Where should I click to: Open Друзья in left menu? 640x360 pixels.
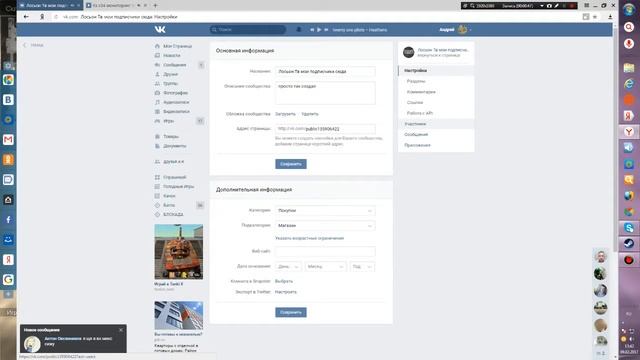point(170,74)
